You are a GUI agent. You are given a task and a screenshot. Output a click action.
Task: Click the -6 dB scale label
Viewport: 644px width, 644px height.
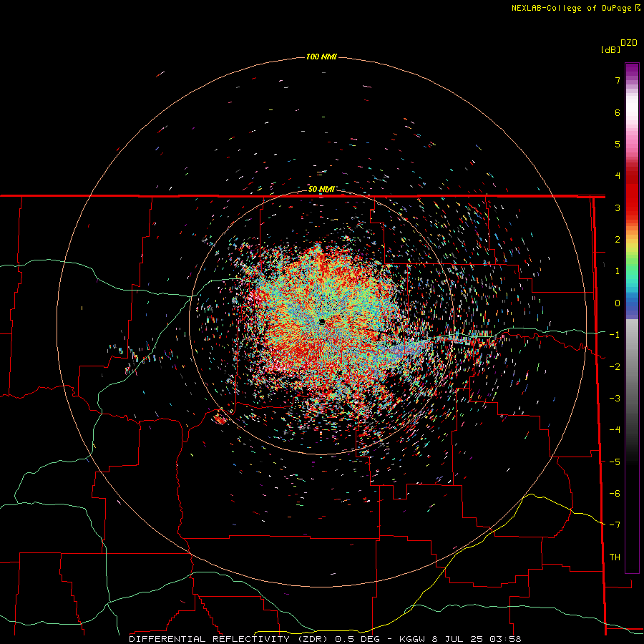point(615,494)
